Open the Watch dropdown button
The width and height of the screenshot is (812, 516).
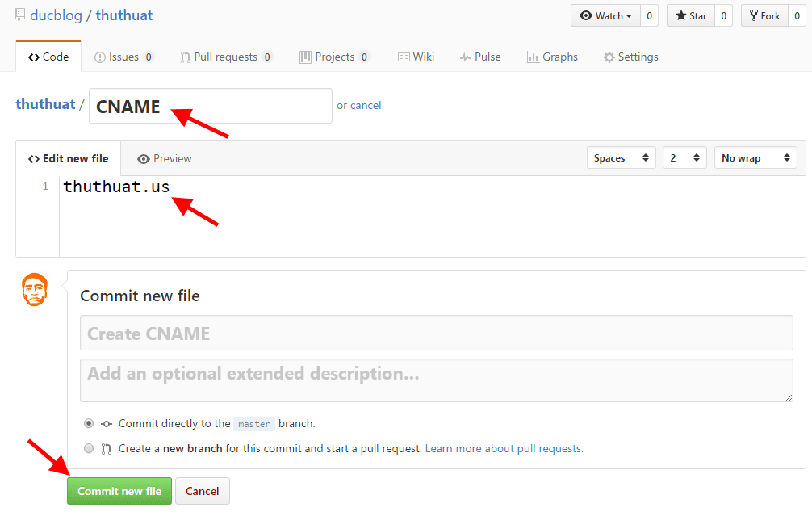pyautogui.click(x=606, y=15)
